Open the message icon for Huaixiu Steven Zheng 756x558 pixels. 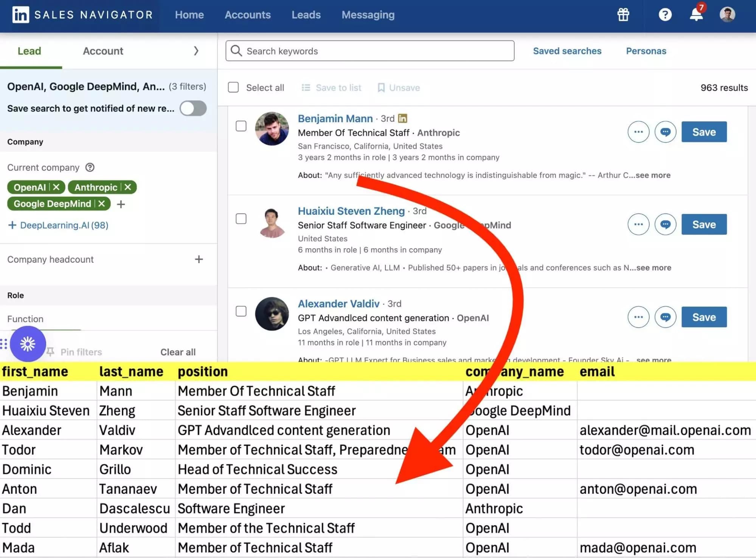[665, 224]
